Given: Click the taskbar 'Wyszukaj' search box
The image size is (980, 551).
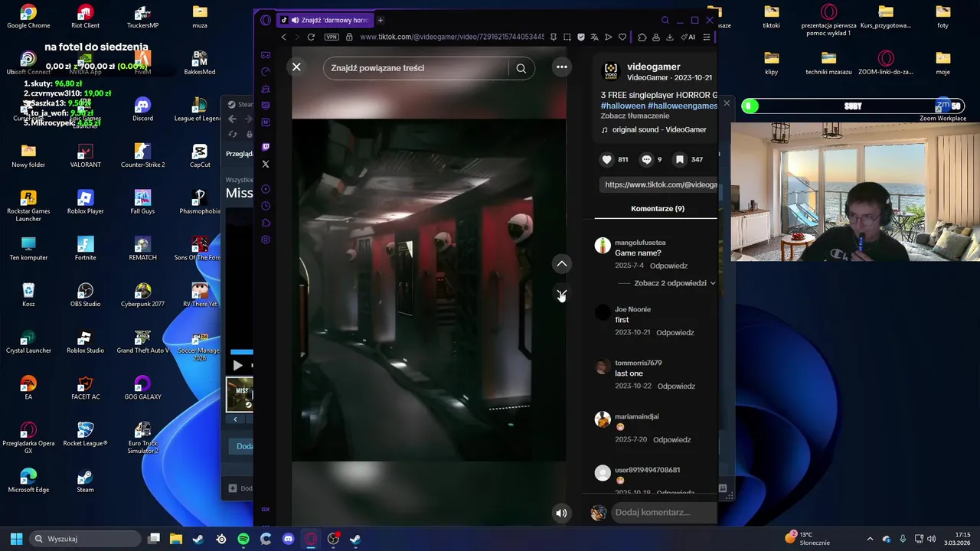Looking at the screenshot, I should coord(84,539).
